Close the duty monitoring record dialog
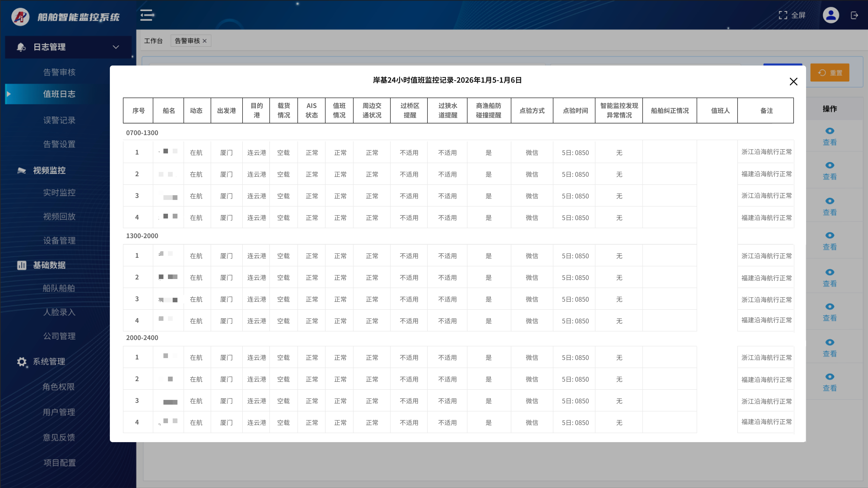The height and width of the screenshot is (488, 868). tap(793, 82)
